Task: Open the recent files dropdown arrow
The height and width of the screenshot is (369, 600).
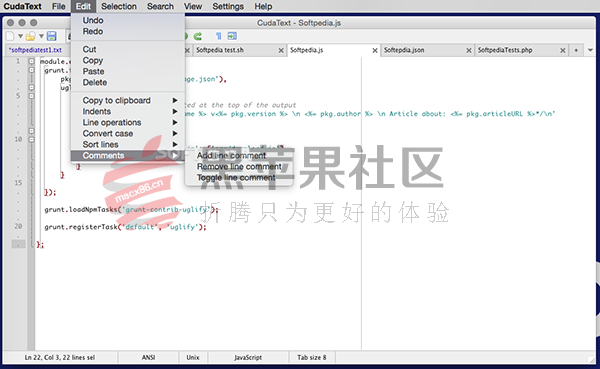Action: (41, 36)
